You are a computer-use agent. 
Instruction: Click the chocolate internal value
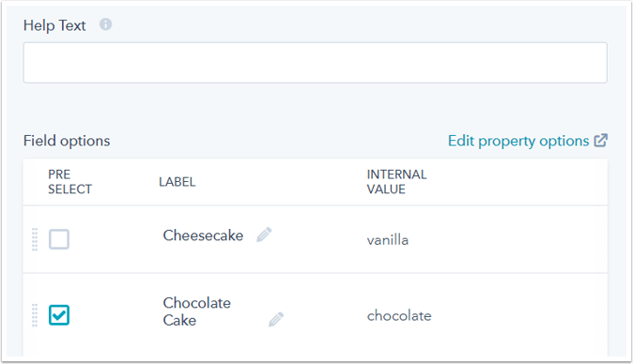click(399, 315)
